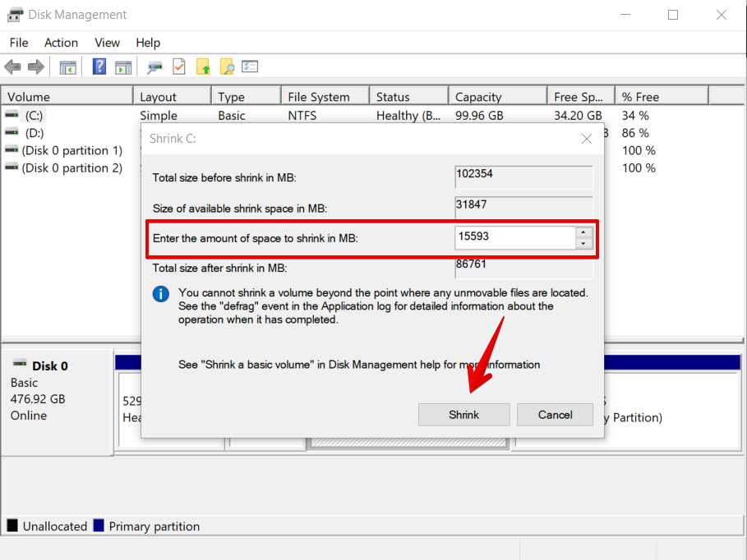Click the disk connect icon with green plug
This screenshot has height=560, width=747.
[x=154, y=67]
